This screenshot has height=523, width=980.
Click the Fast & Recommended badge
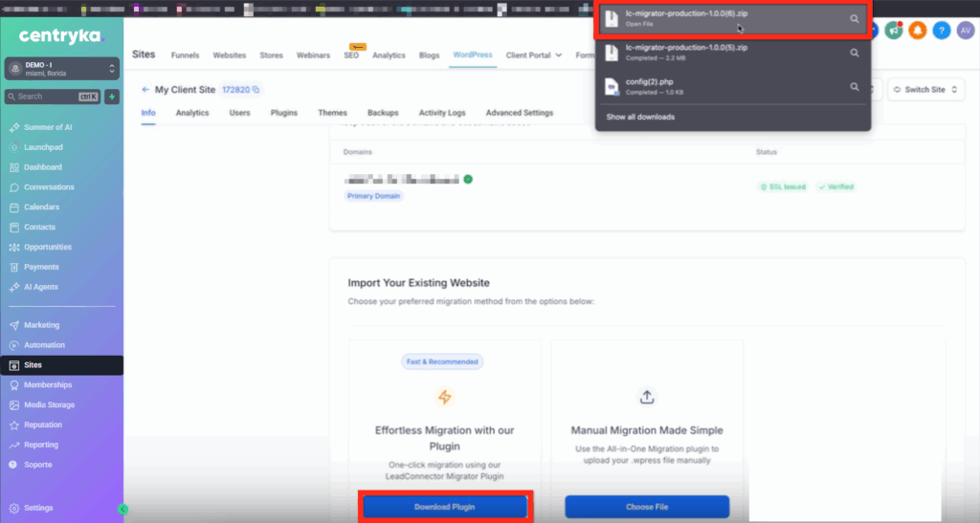click(442, 362)
